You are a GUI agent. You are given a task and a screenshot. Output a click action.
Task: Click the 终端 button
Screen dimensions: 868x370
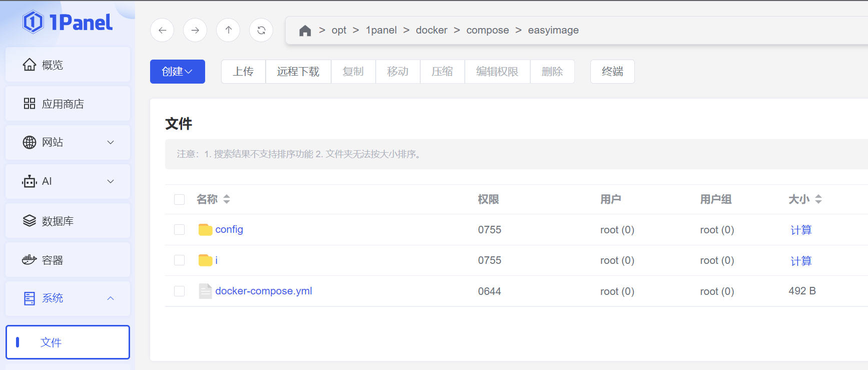[x=612, y=72]
